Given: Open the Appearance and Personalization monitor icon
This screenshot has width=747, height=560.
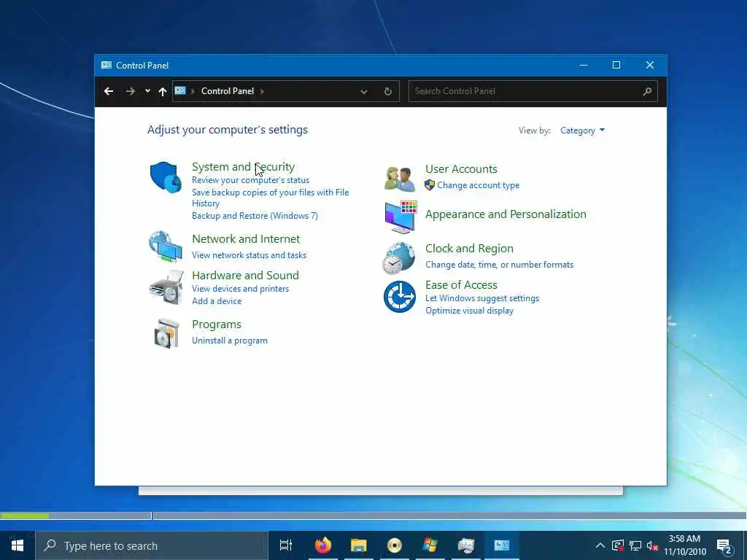Looking at the screenshot, I should (x=400, y=217).
